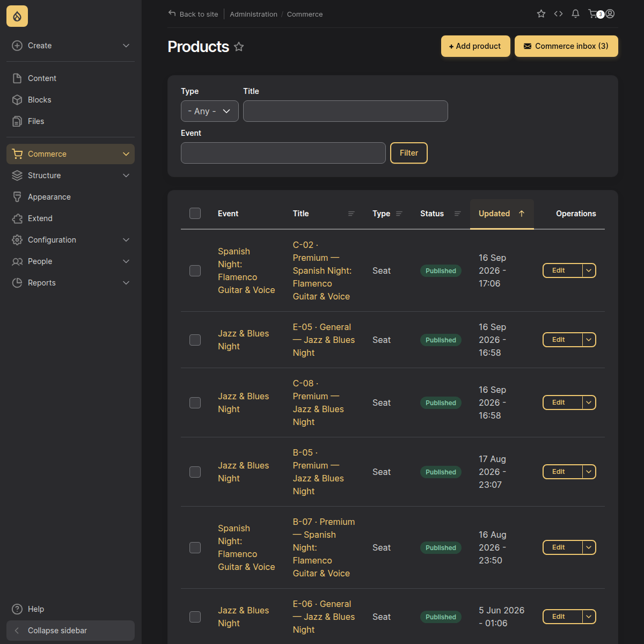
Task: Open the Commerce sidebar menu item
Action: pos(70,154)
